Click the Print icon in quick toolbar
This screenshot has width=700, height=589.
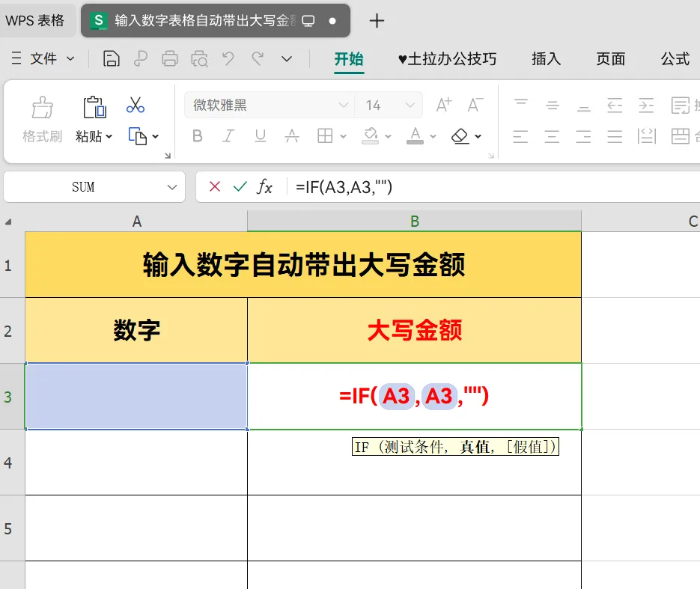(170, 58)
